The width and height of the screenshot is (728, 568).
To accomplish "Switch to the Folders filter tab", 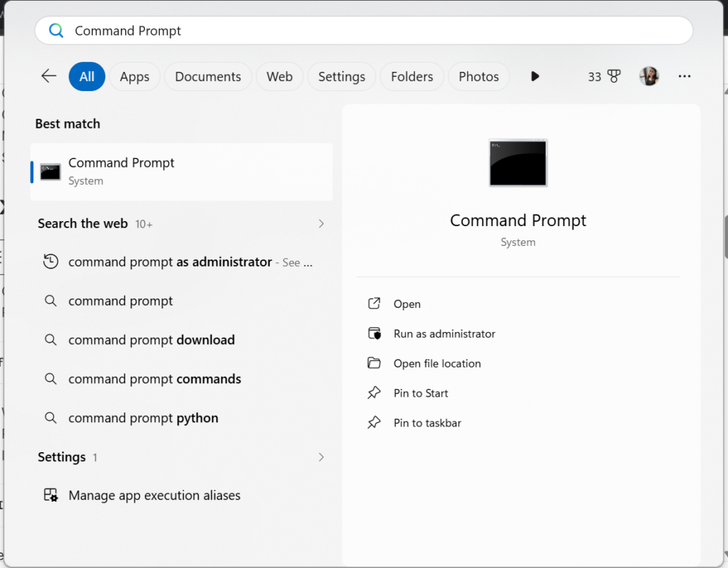I will click(x=412, y=77).
